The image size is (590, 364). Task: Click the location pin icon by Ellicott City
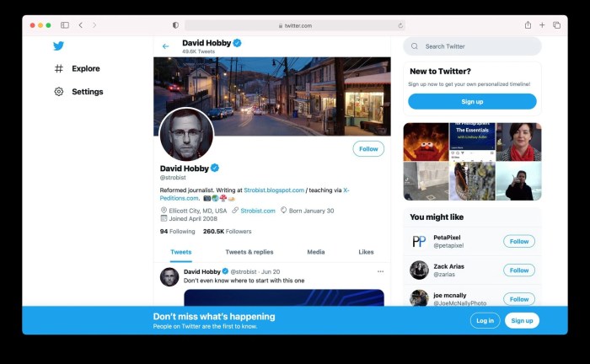click(x=164, y=210)
